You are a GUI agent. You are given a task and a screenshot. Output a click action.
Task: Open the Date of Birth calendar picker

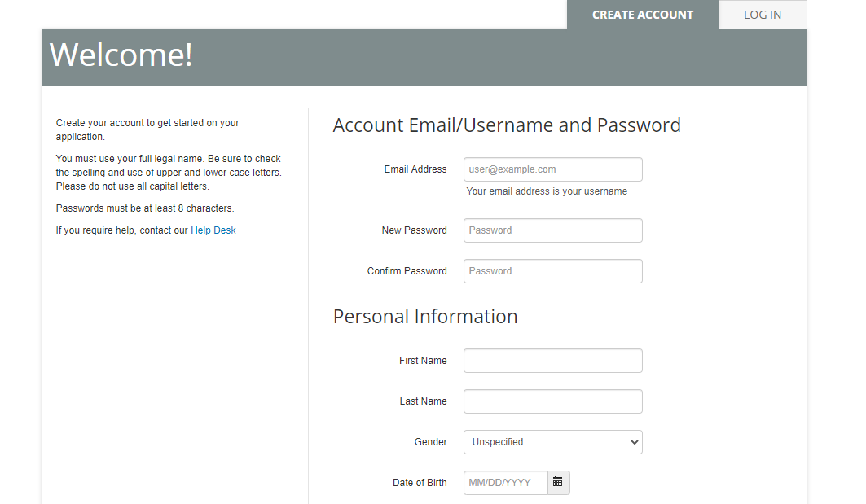558,483
